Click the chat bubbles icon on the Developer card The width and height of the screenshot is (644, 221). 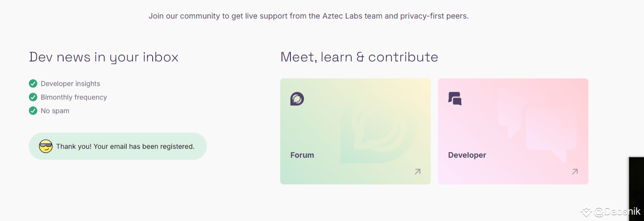455,99
